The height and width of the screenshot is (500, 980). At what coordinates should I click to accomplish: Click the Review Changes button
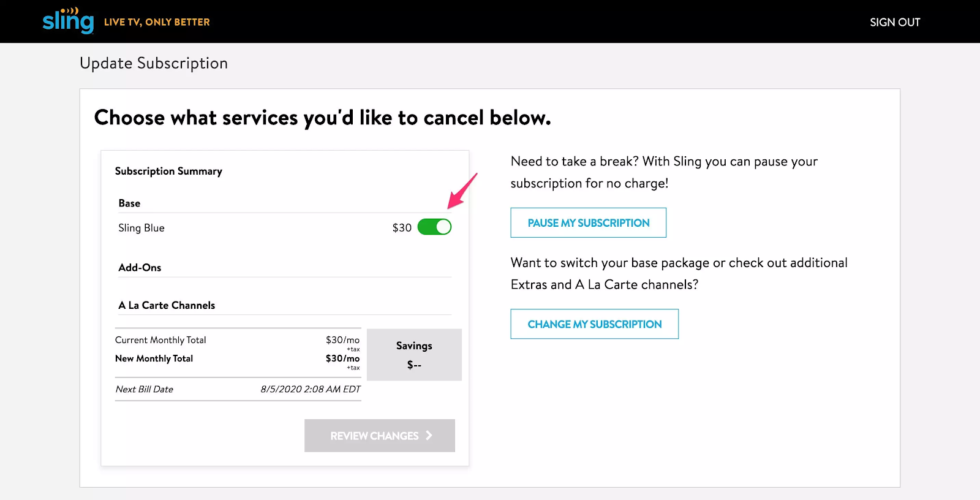tap(380, 436)
